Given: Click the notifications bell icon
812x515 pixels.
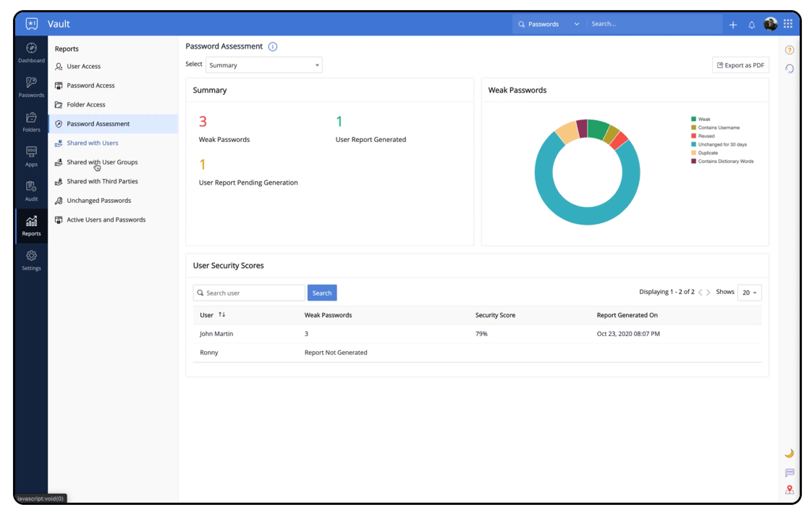Looking at the screenshot, I should 751,25.
